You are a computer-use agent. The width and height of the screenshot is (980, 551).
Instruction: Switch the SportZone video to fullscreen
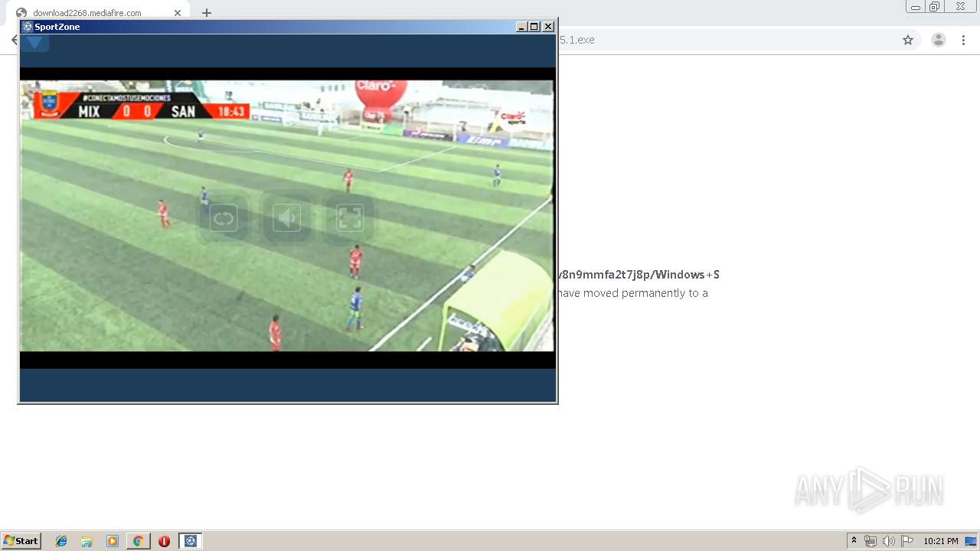tap(350, 219)
